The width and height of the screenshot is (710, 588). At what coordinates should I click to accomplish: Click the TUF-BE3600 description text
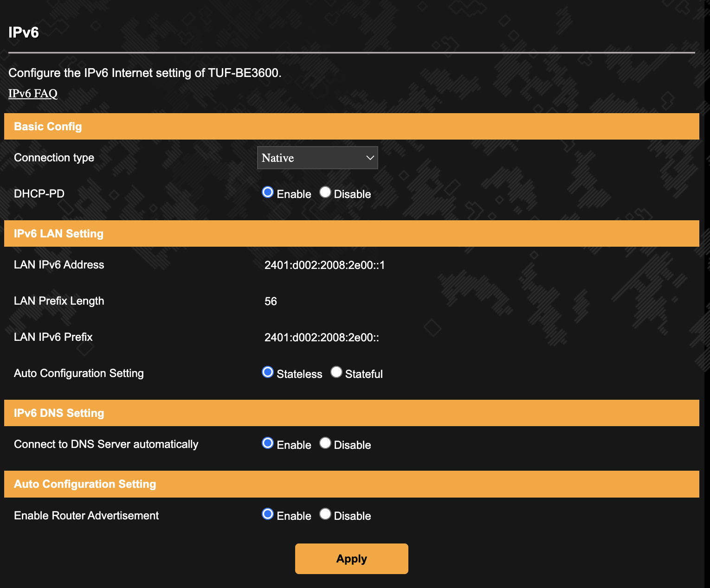[x=145, y=73]
